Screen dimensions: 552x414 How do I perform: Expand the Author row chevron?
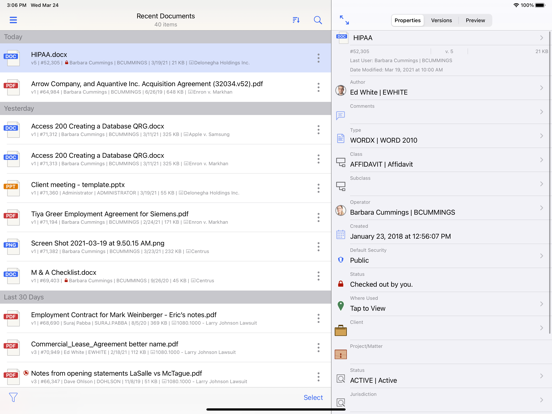(x=541, y=88)
